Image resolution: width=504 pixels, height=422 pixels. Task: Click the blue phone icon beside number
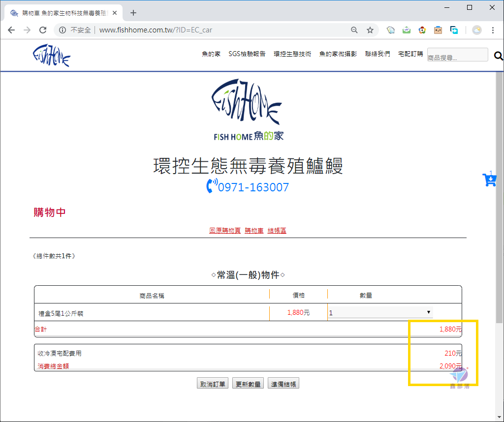click(212, 186)
